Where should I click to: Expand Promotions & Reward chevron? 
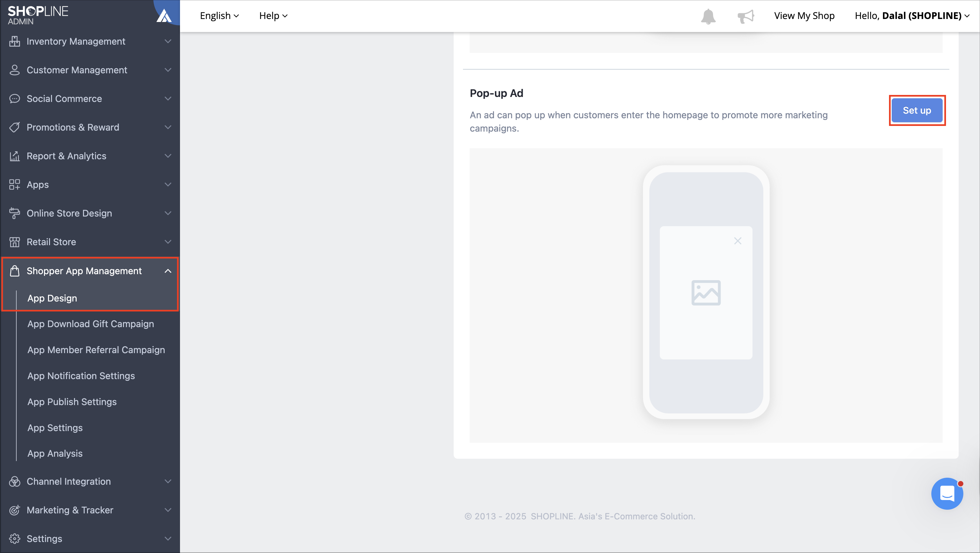tap(168, 127)
